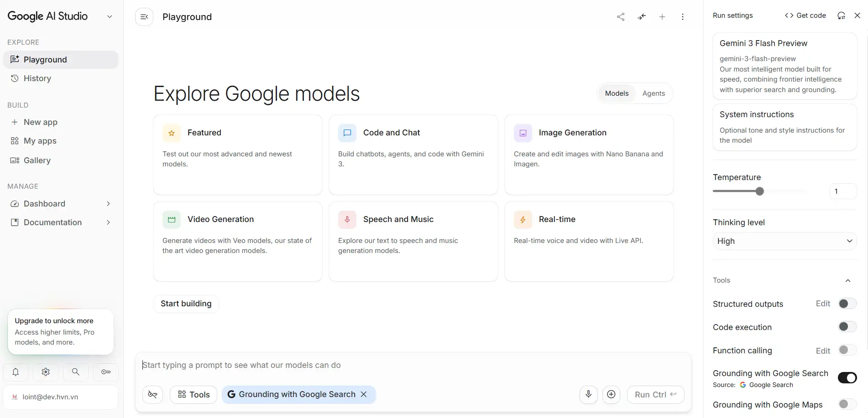The width and height of the screenshot is (868, 418).
Task: Open API keys via the key icon
Action: point(106,372)
